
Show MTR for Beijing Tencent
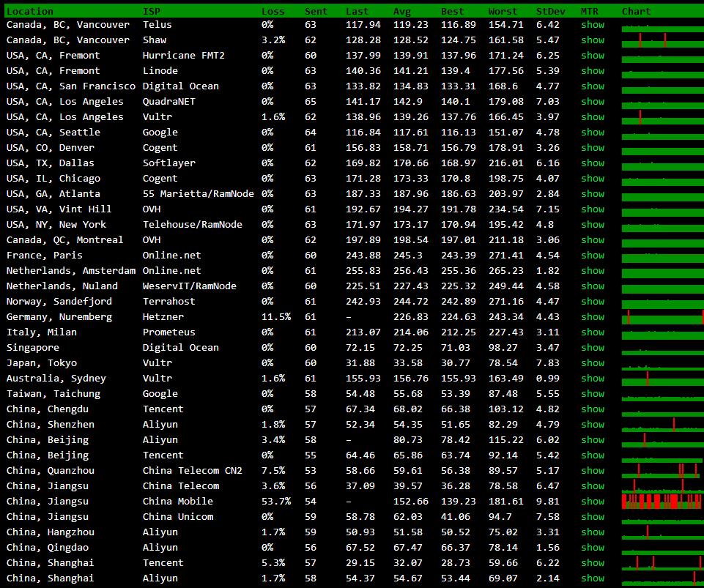coord(593,455)
